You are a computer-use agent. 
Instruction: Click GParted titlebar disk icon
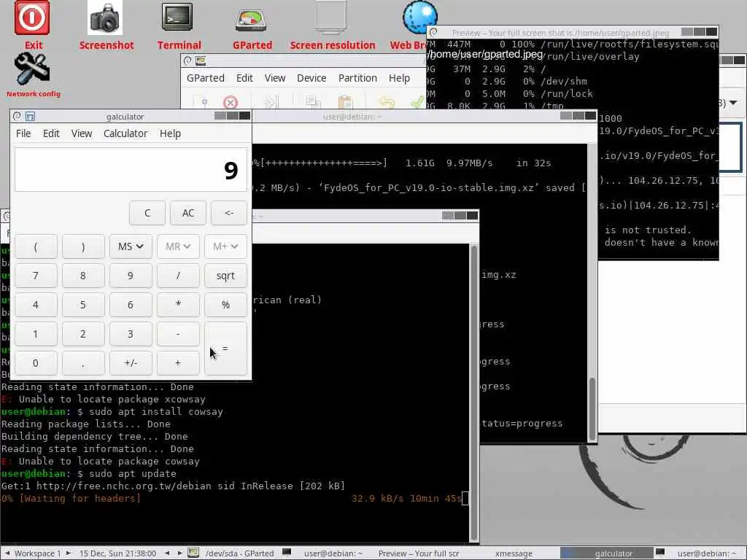[201, 61]
